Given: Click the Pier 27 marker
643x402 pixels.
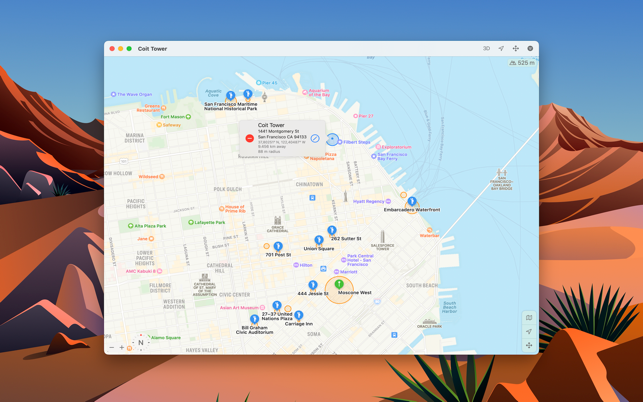Looking at the screenshot, I should pos(356,116).
